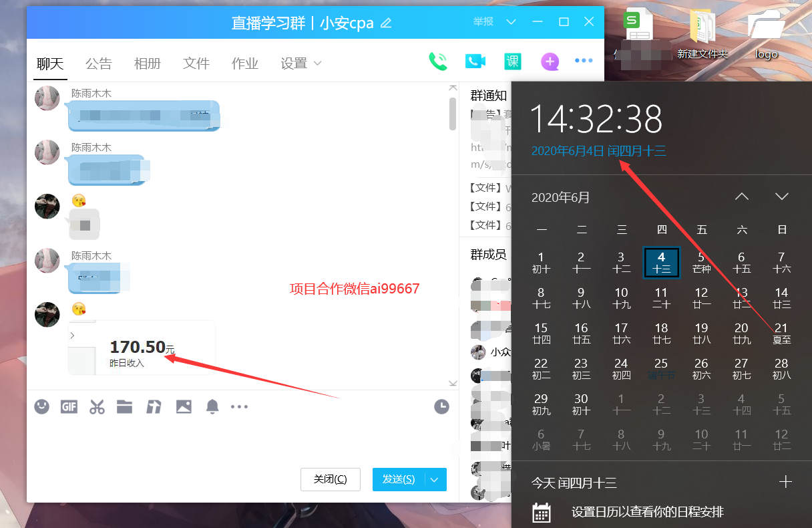Expand the 设置 tab dropdown arrow
The height and width of the screenshot is (528, 812).
(x=317, y=63)
